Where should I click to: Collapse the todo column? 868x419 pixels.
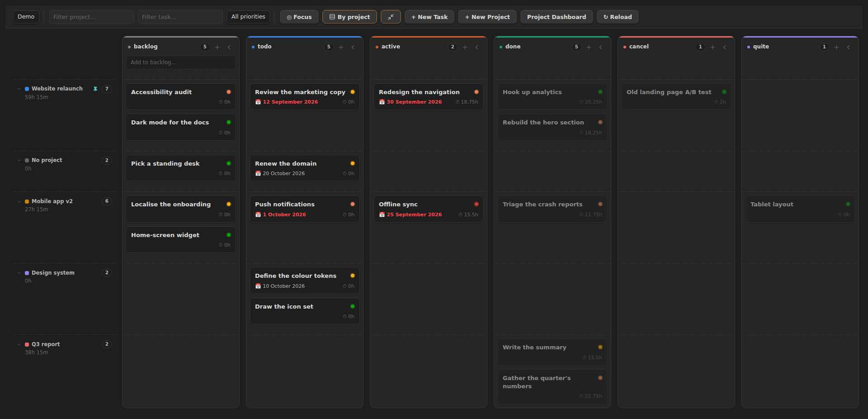tap(353, 47)
